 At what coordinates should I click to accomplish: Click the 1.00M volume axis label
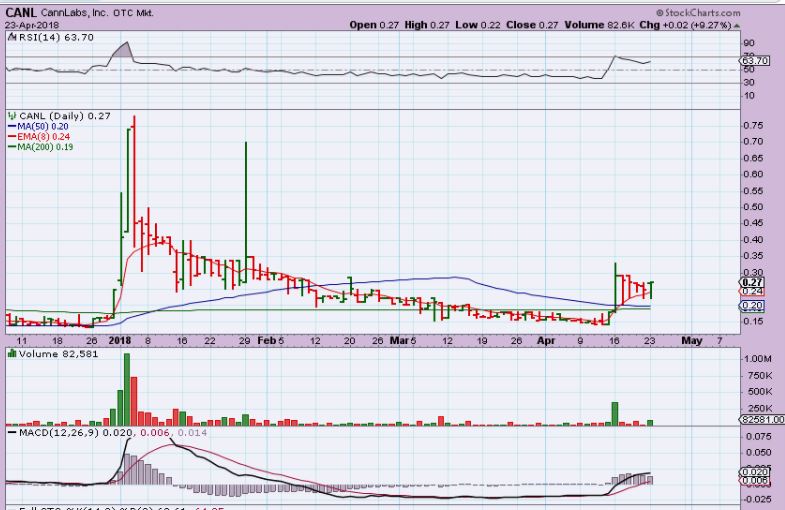758,359
